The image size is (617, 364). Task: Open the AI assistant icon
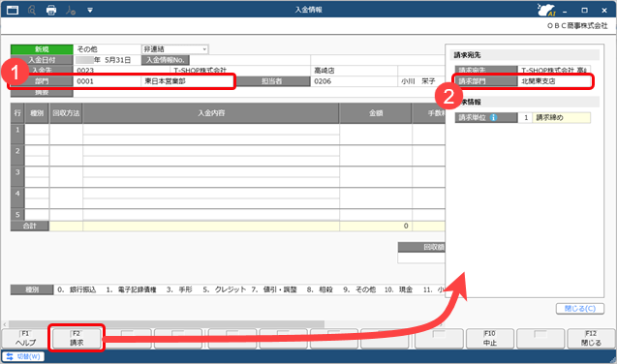point(546,10)
